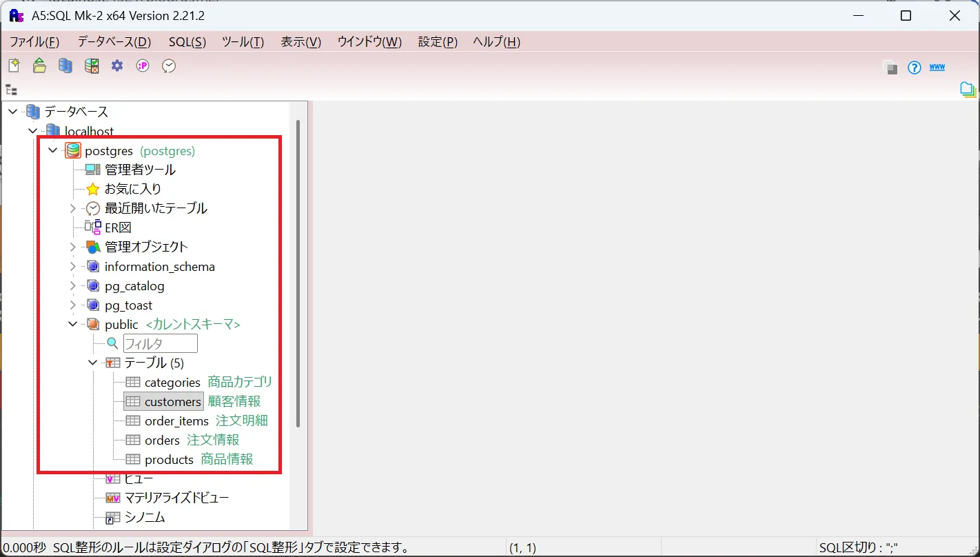Click the データベース root label
Screen dimensions: 980x557
[76, 112]
